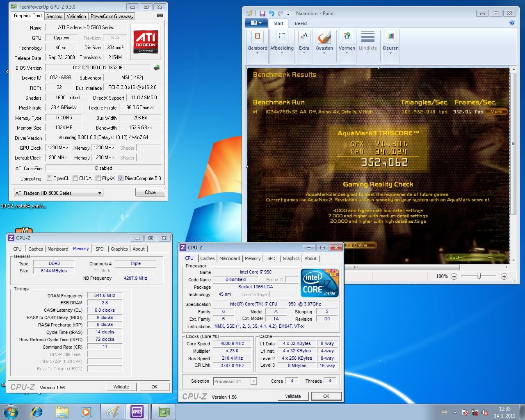
Task: Switch to Paint via taskbar palette icon
Action: (112, 411)
